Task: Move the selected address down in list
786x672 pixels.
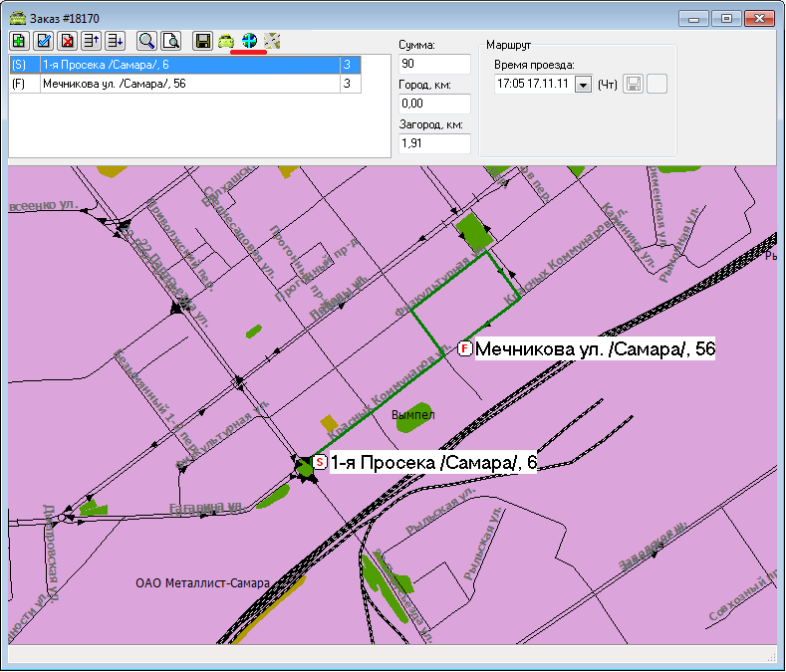Action: (115, 41)
